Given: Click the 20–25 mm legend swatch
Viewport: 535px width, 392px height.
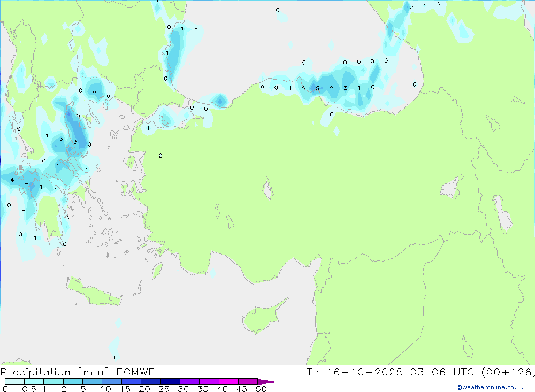Looking at the screenshot, I should (x=151, y=381).
